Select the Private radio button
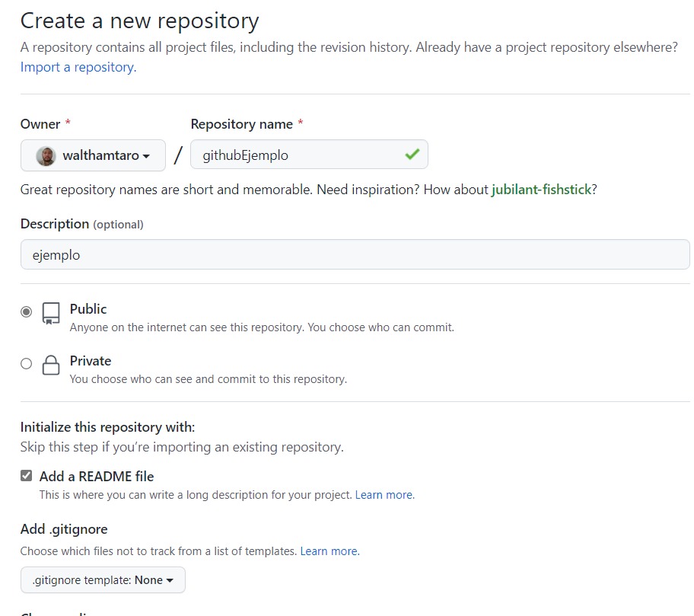 (27, 363)
